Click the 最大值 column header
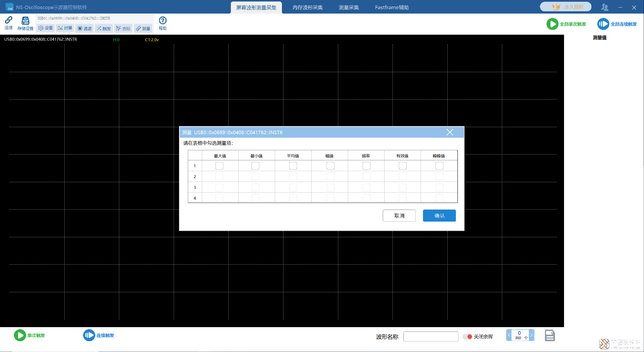Viewport: 644px width, 352px height. (220, 156)
